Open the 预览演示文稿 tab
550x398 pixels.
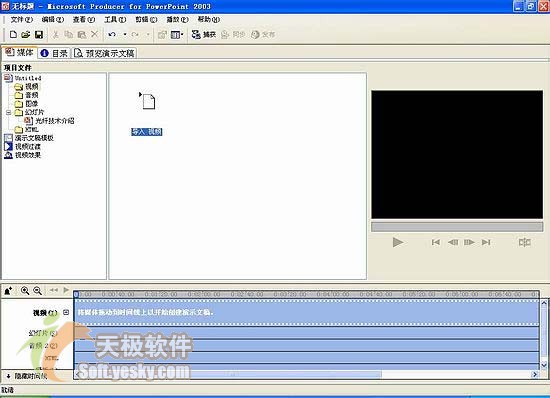click(105, 53)
